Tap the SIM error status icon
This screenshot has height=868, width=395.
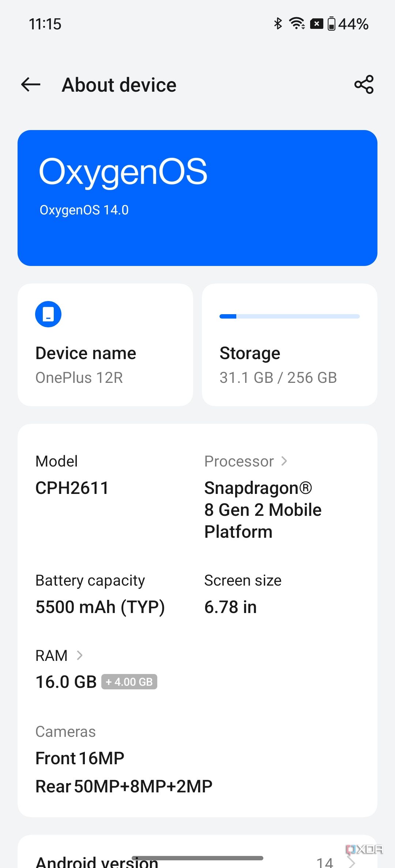point(316,24)
